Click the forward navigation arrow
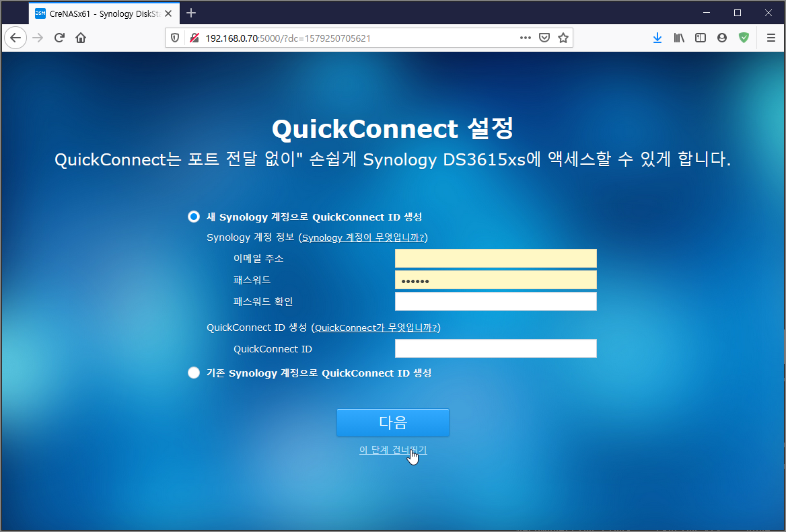The width and height of the screenshot is (786, 532). coord(38,38)
